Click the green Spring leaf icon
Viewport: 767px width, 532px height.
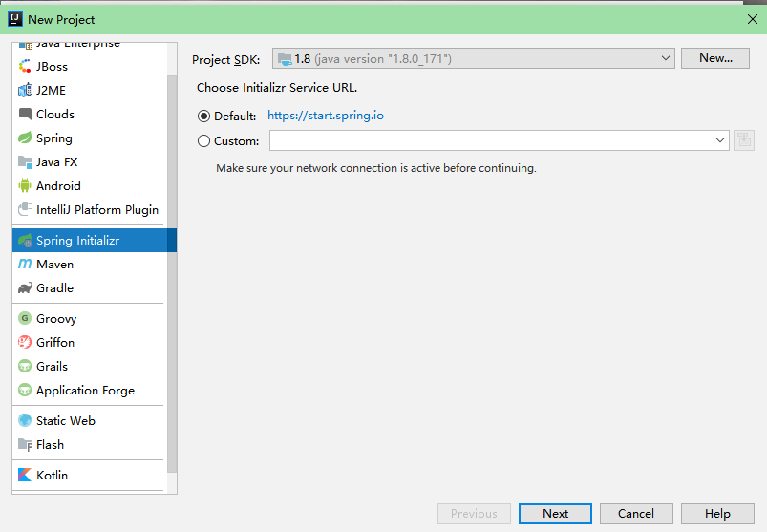25,138
